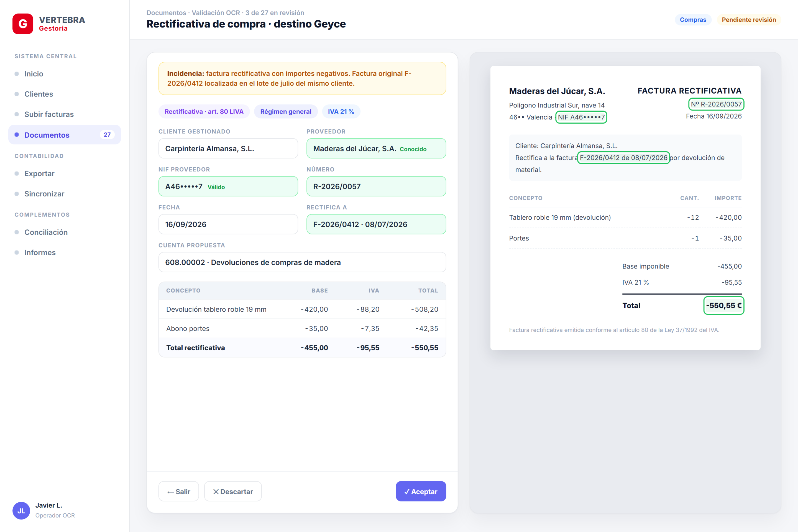This screenshot has height=532, width=798.
Task: Focus the Fecha field 16/09/2026
Action: pyautogui.click(x=228, y=224)
